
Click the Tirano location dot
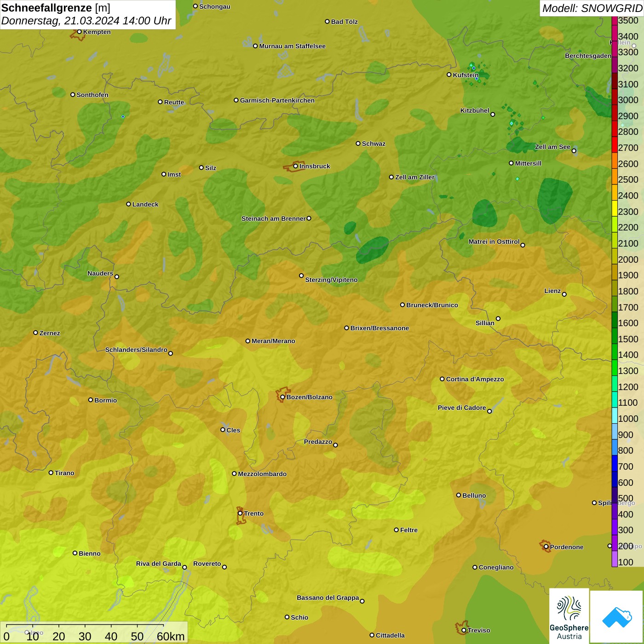tap(51, 472)
